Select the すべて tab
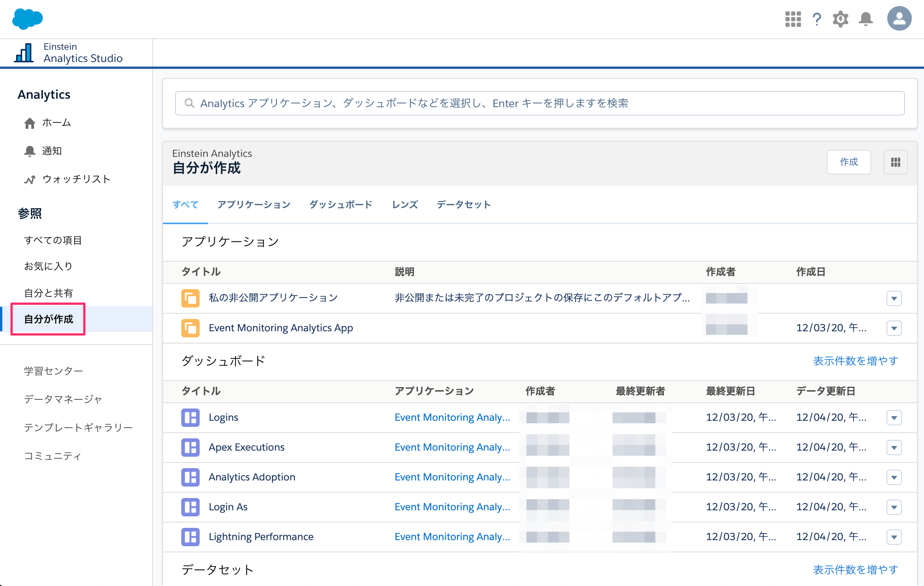 (x=185, y=205)
